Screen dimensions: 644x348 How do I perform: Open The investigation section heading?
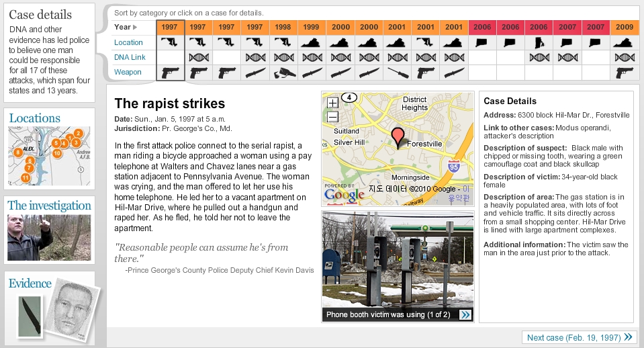pos(49,205)
